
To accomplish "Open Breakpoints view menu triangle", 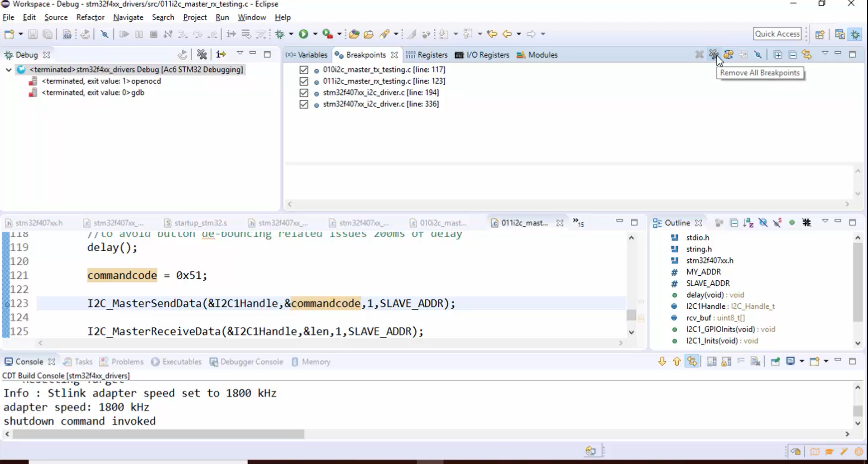I will pos(825,54).
